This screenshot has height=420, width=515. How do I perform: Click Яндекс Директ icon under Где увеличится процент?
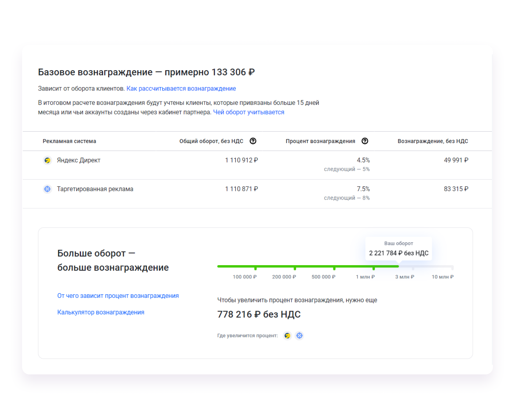coord(287,335)
